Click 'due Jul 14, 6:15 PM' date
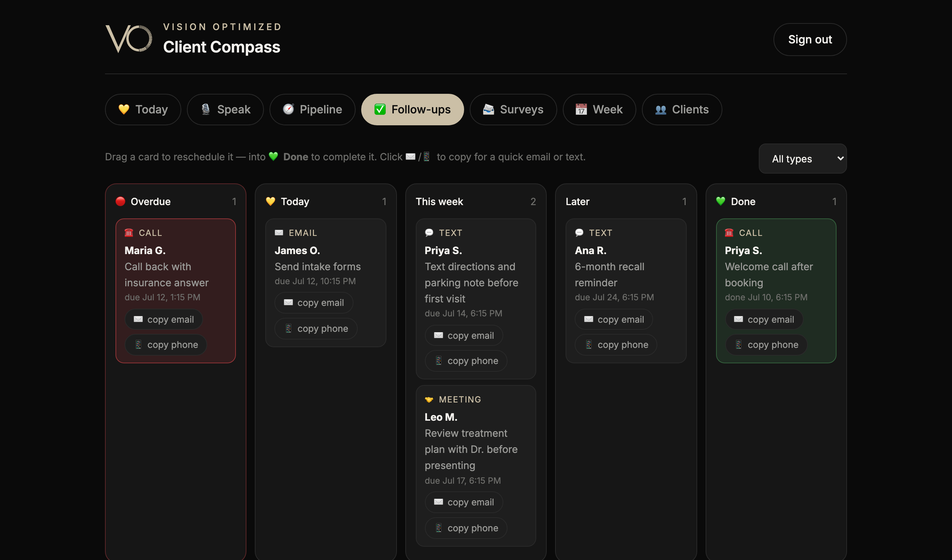The height and width of the screenshot is (560, 952). coord(463,313)
